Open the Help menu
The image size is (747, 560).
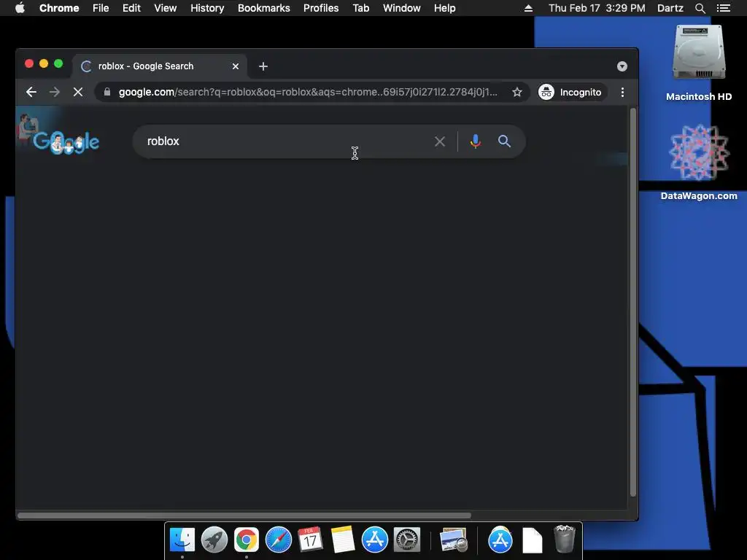(444, 8)
